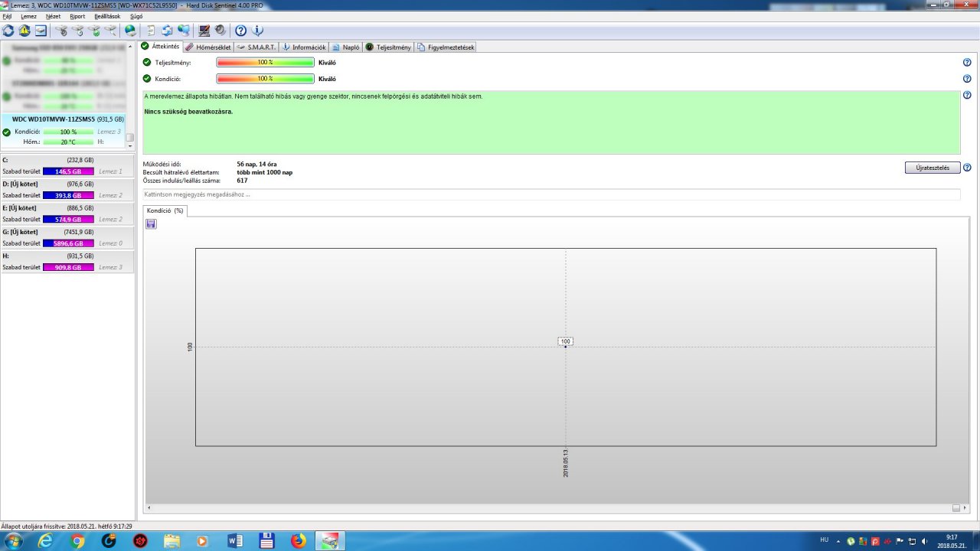Open the file explorer folder taskbar icon
This screenshot has width=980, height=551.
coord(172,540)
